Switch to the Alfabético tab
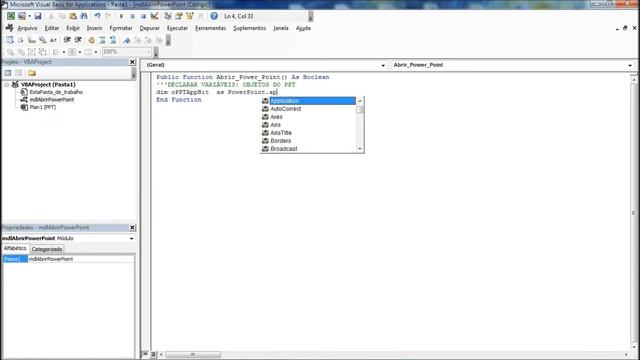The image size is (640, 360). click(15, 248)
